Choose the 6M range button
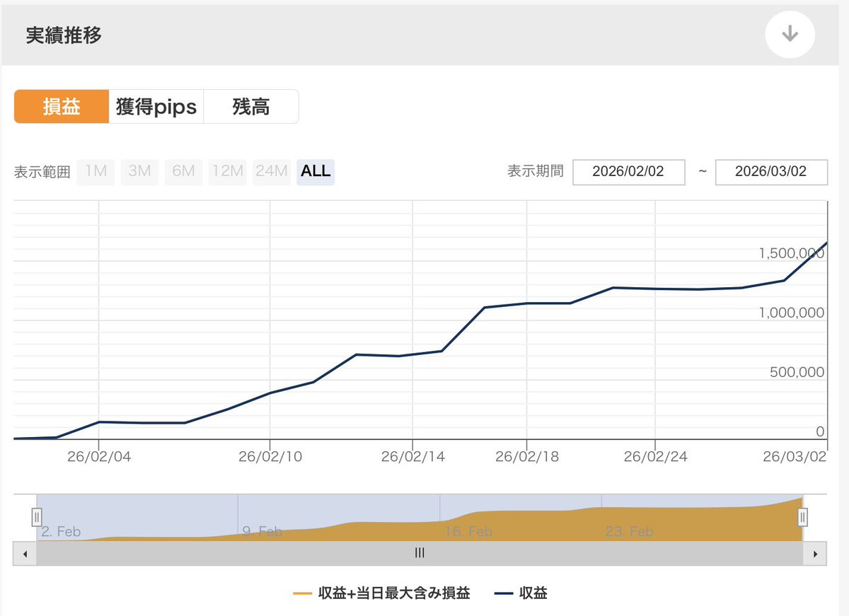Image resolution: width=849 pixels, height=616 pixels. point(183,171)
